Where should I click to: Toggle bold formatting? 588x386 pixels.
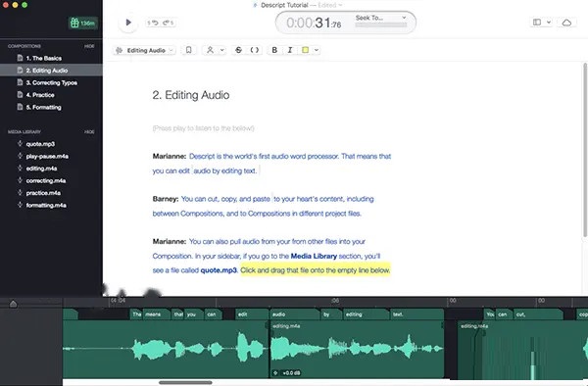[274, 50]
